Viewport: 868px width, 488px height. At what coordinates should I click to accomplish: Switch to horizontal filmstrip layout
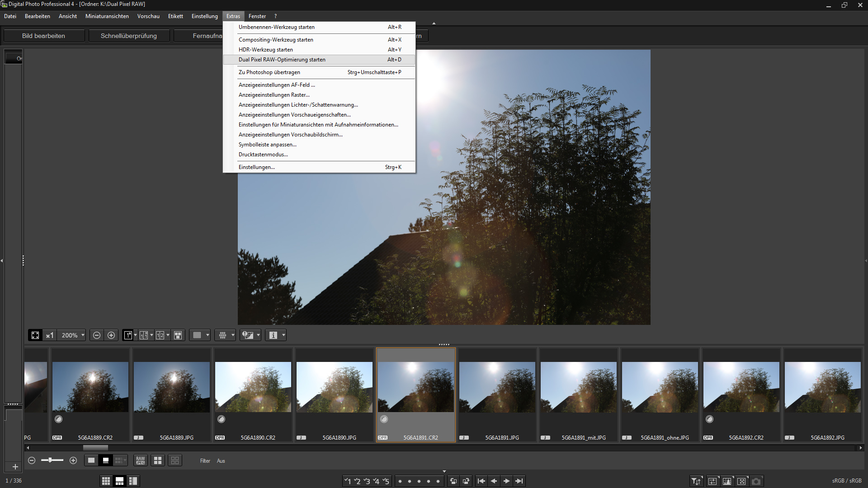point(119,481)
